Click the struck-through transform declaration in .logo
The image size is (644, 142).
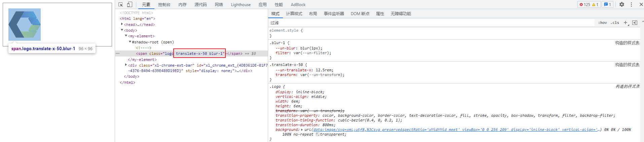[310, 111]
